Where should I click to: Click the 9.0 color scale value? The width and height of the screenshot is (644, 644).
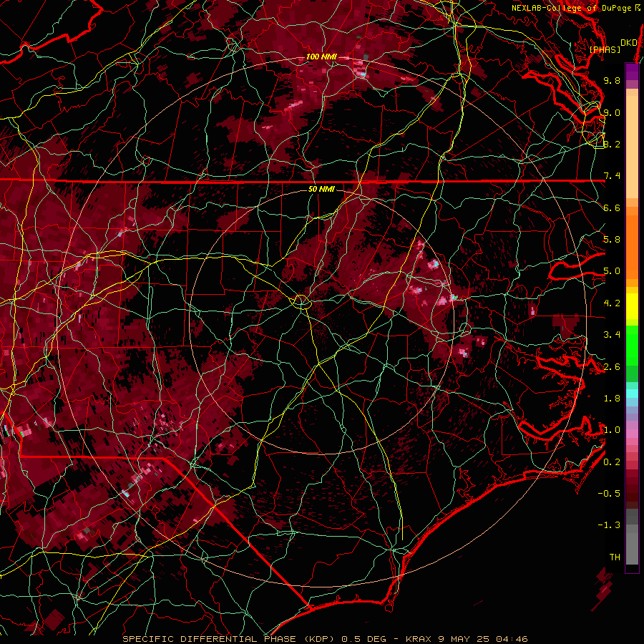(612, 112)
